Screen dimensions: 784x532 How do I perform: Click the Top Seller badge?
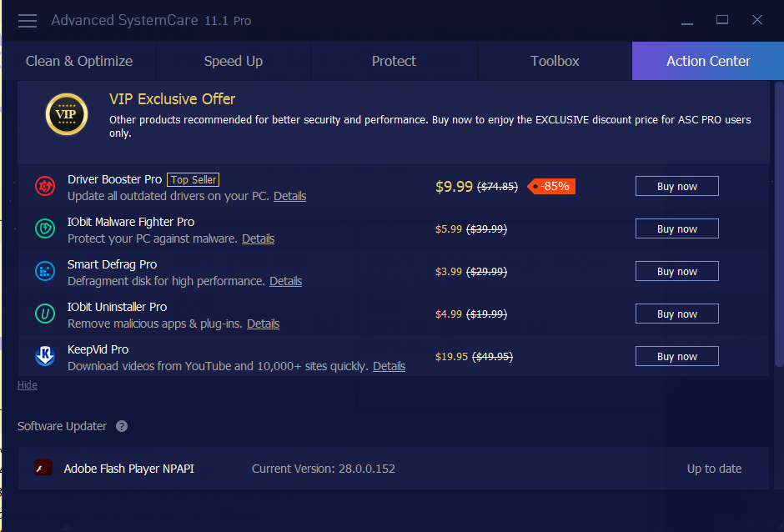(x=193, y=179)
